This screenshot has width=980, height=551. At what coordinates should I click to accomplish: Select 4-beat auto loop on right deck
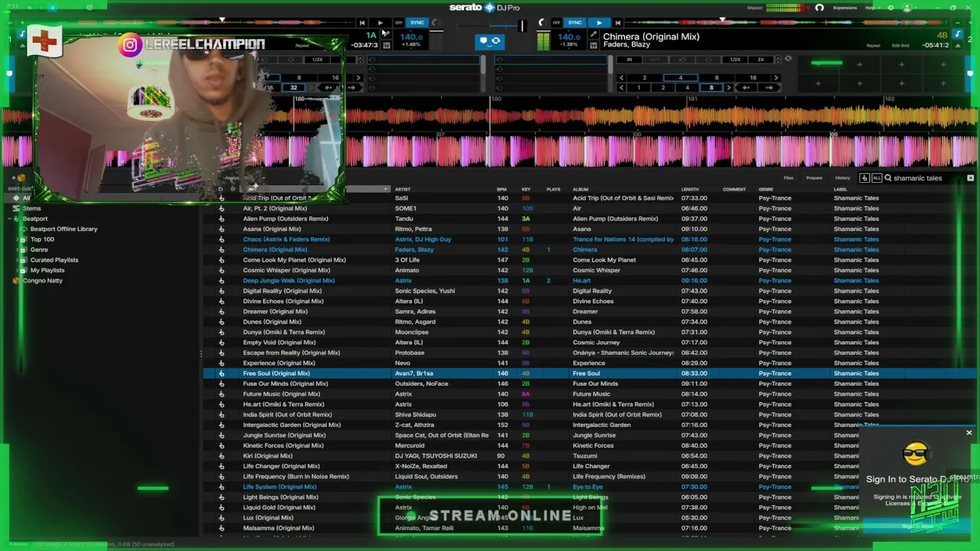click(x=680, y=78)
